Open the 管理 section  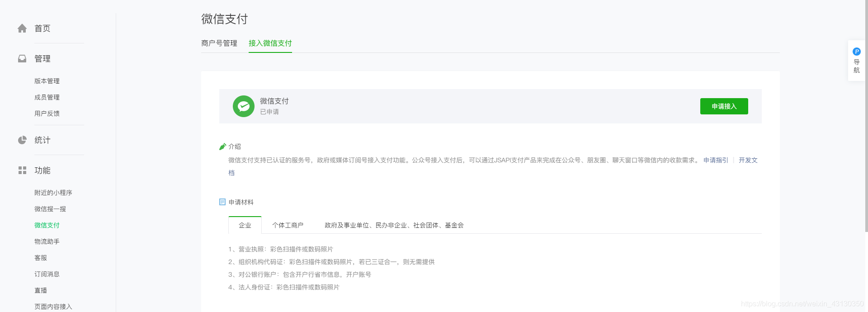point(42,59)
